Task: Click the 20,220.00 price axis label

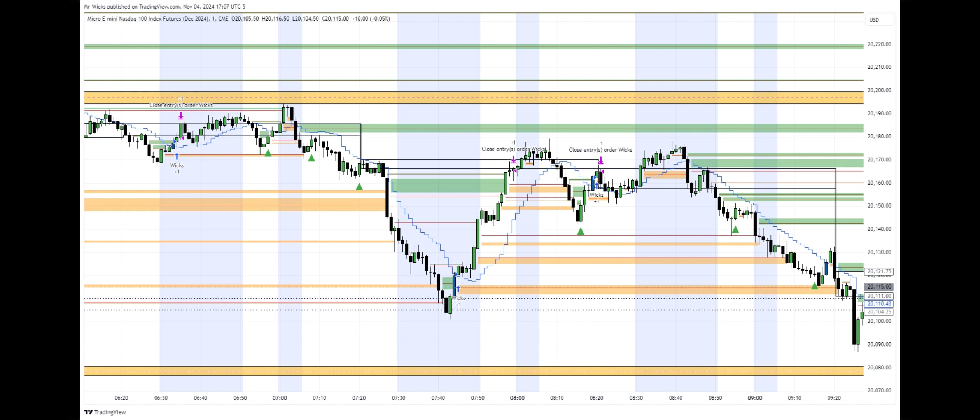Action: 879,44
